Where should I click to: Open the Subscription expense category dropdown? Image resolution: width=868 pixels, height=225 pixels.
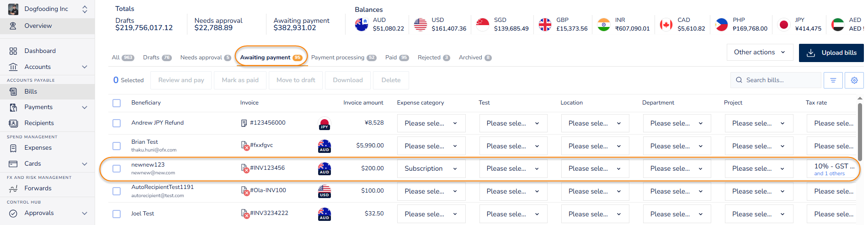[431, 169]
